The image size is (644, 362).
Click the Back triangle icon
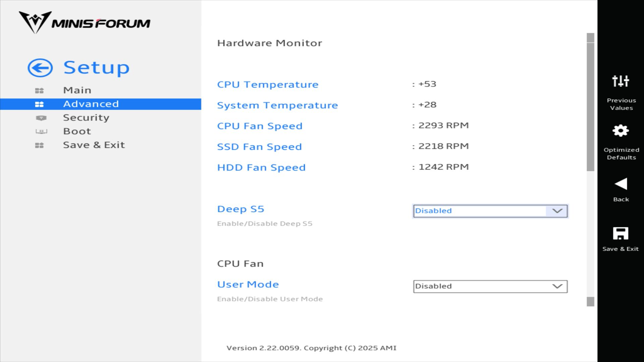pyautogui.click(x=621, y=184)
